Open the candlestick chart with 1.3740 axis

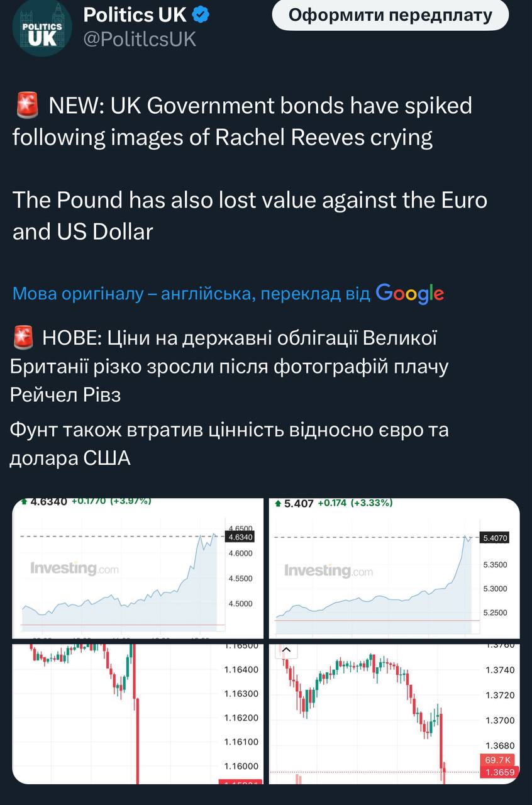(x=394, y=714)
